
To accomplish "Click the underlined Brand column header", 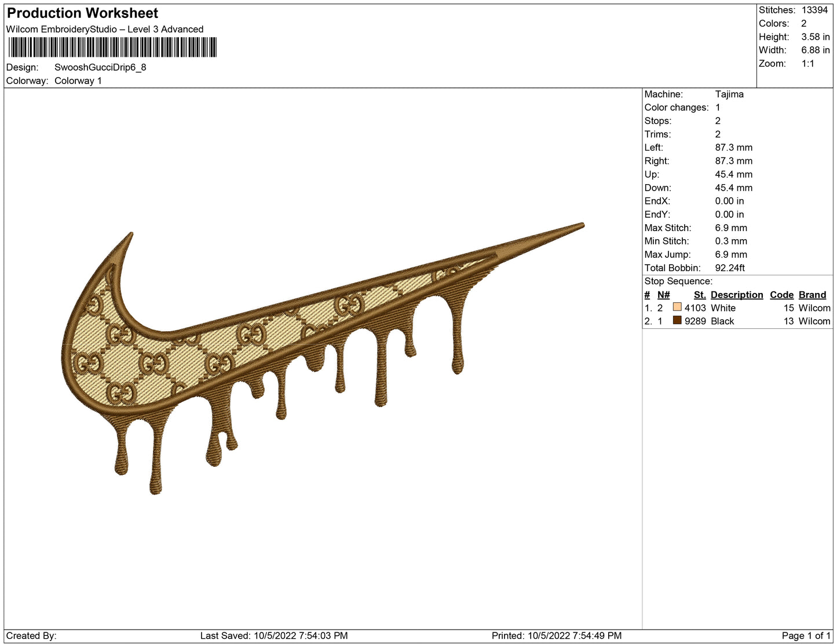I will pos(812,295).
